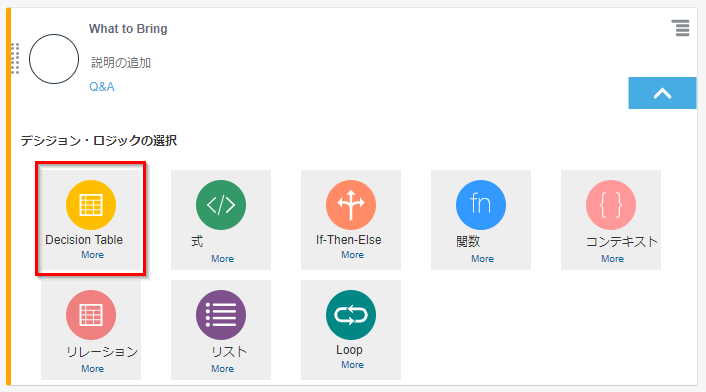Open the Q&A link
Viewport: 706px width, 392px height.
coord(102,87)
